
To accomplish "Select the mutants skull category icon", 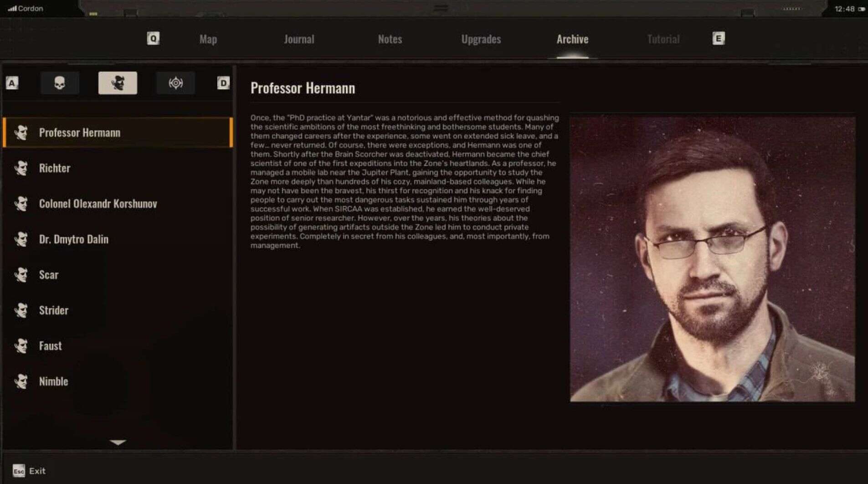I will coord(60,82).
